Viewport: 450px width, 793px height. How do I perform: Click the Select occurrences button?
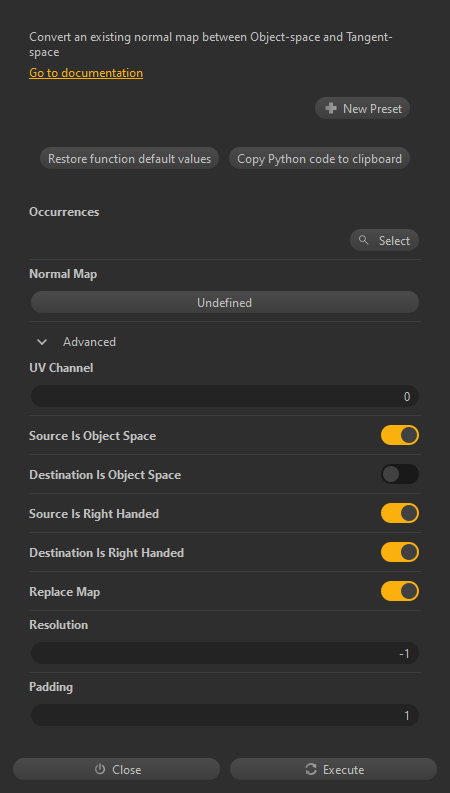click(x=384, y=240)
